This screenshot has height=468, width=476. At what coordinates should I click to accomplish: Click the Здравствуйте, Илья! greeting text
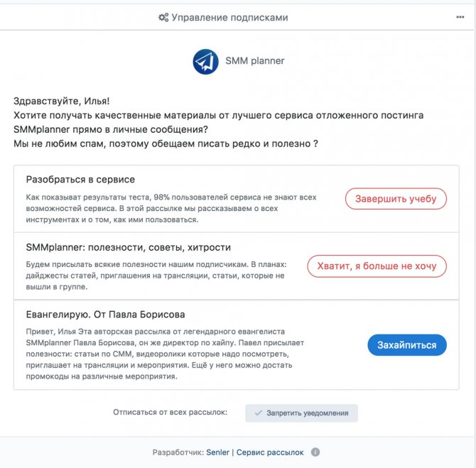(x=62, y=101)
